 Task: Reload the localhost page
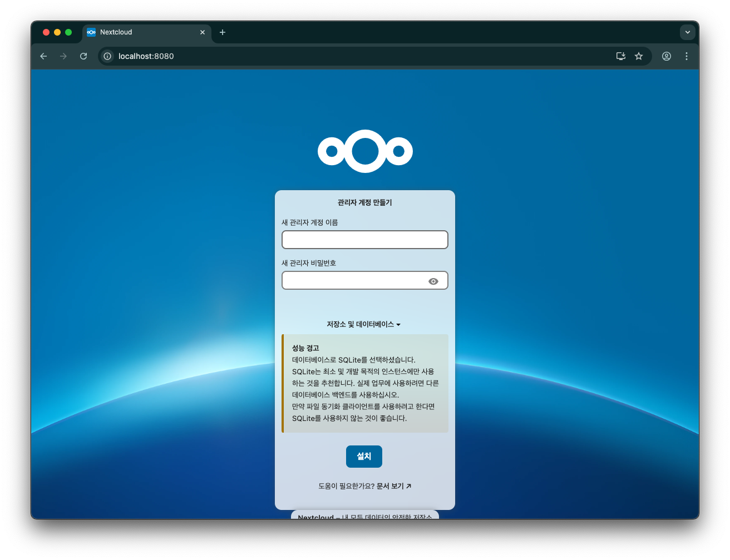(83, 56)
